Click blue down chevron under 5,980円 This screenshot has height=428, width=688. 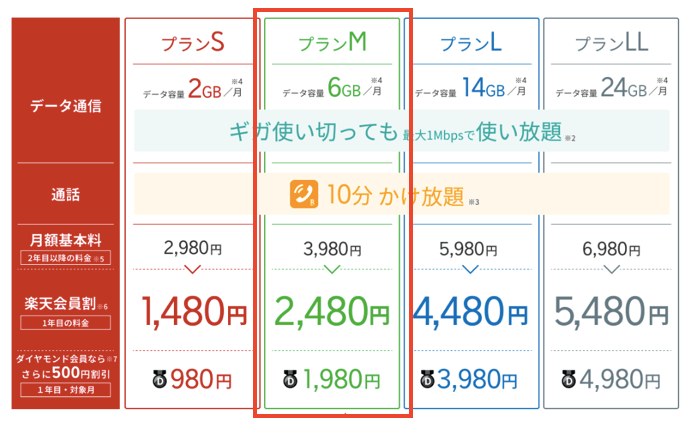[470, 269]
